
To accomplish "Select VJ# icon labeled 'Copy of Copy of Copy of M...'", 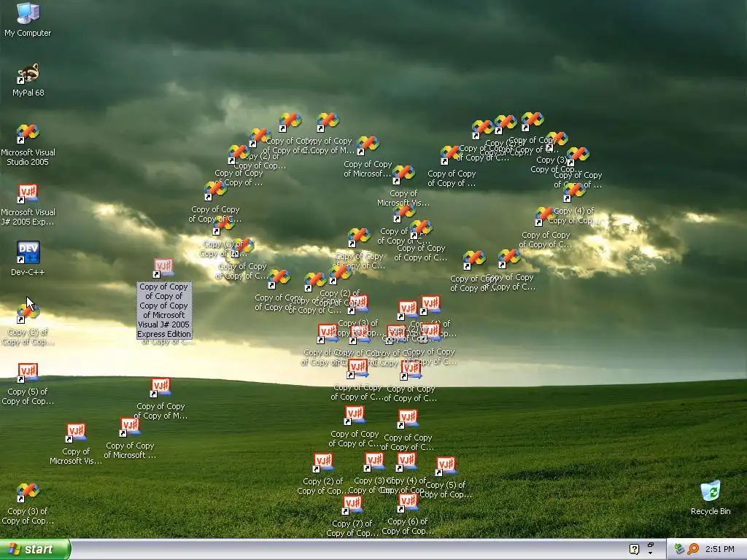I will [x=160, y=387].
